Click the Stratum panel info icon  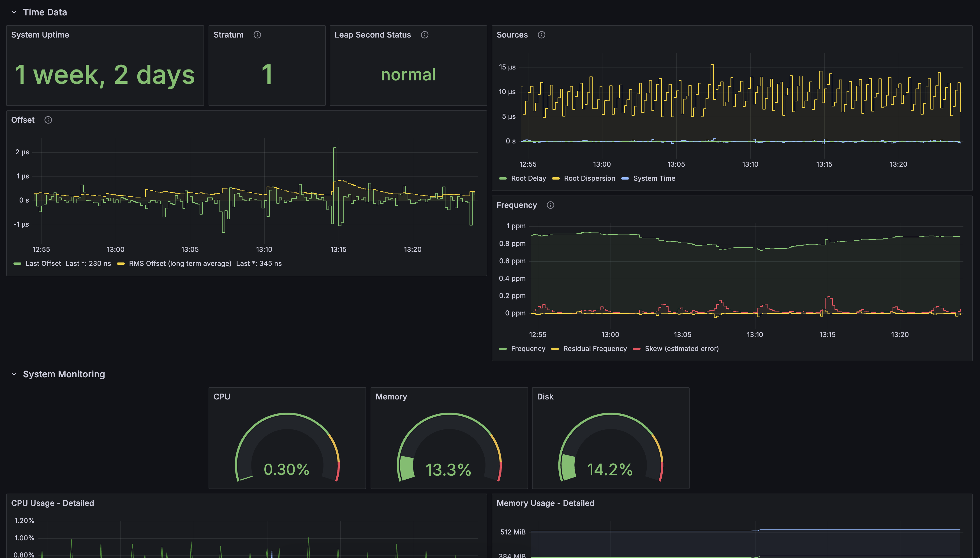257,35
